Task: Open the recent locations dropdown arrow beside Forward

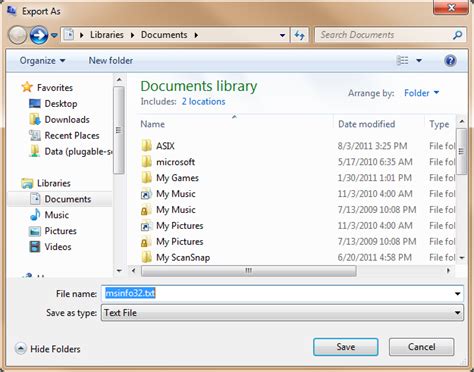Action: pos(54,35)
